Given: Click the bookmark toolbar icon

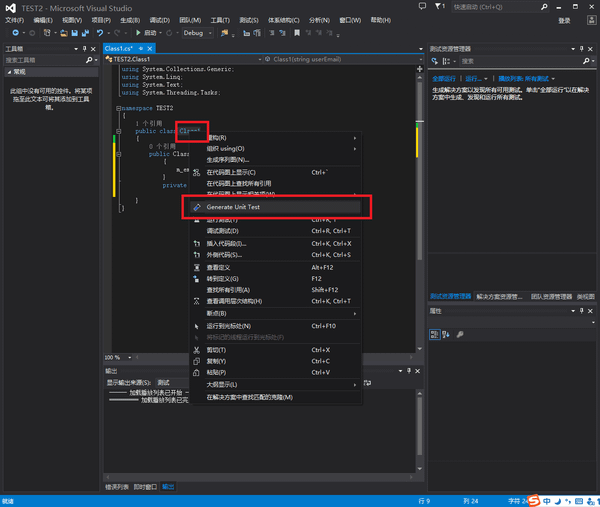Looking at the screenshot, I should pyautogui.click(x=297, y=33).
